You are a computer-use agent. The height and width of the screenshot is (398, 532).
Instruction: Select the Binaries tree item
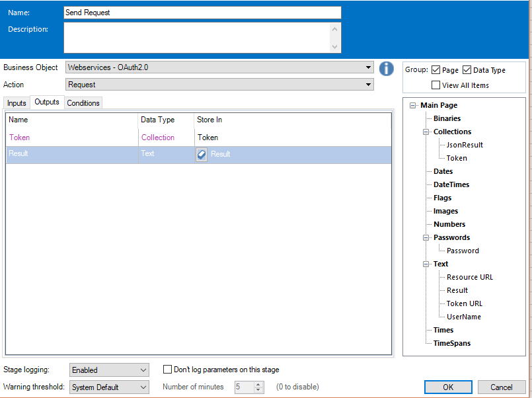pyautogui.click(x=447, y=118)
